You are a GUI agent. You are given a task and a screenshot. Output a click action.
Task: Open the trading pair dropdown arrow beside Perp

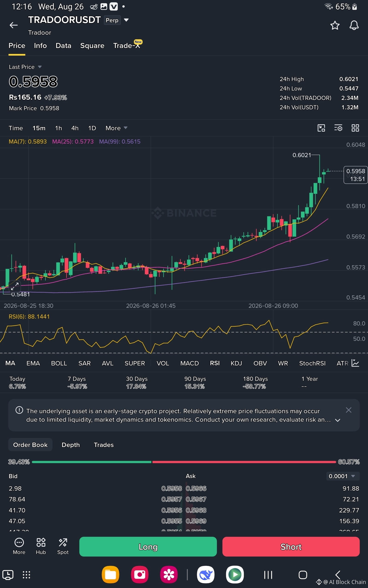click(126, 20)
